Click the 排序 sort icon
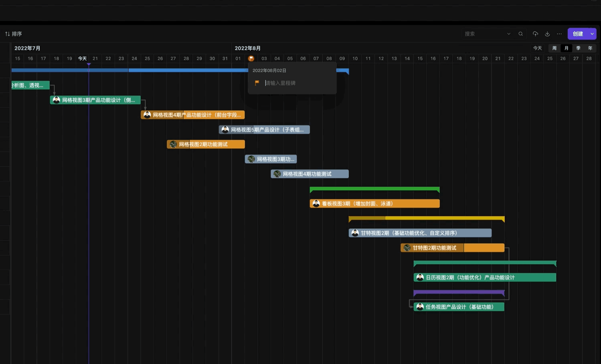 click(x=7, y=34)
